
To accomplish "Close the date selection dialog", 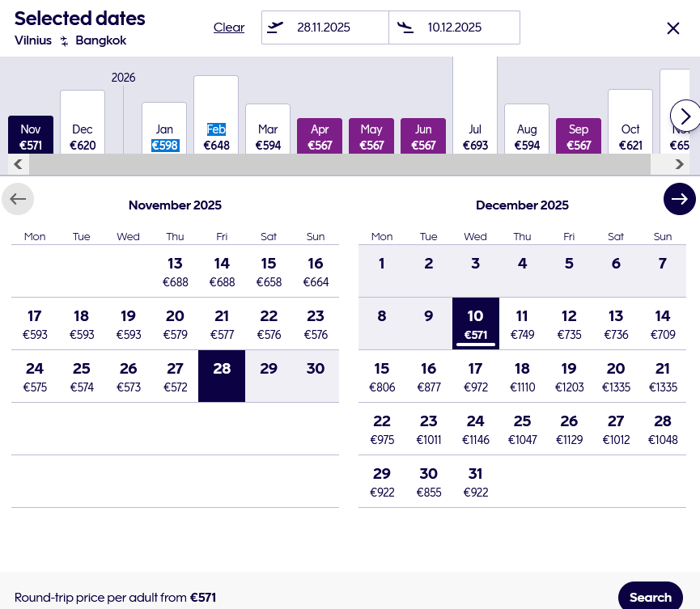I will [673, 28].
